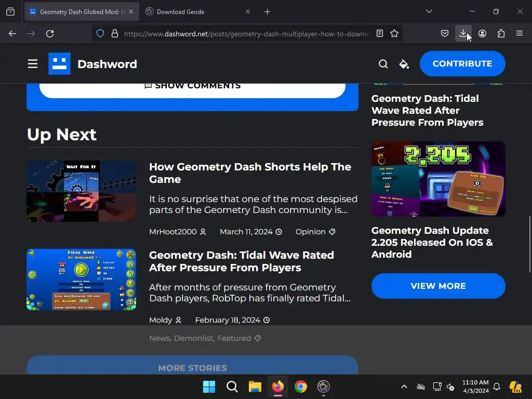
Task: Click the page vertical scrollbar thumb
Action: tap(529, 244)
